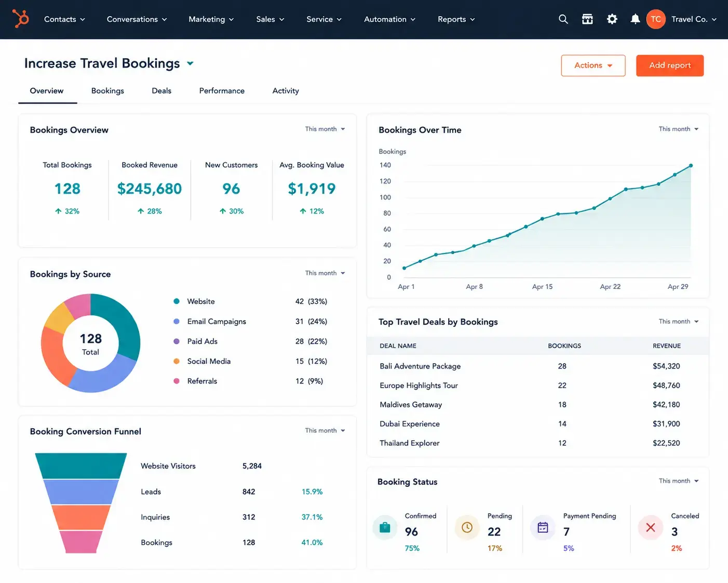Open the Actions dropdown button
Viewport: 728px width, 583px height.
[x=593, y=65]
